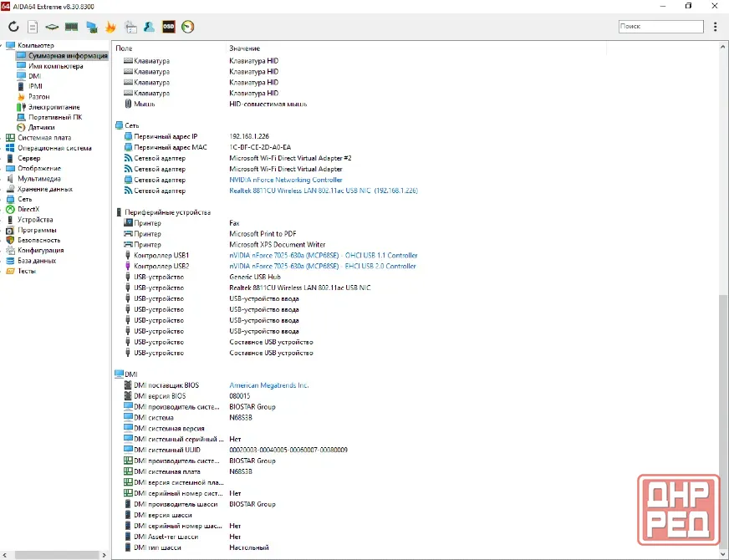This screenshot has width=729, height=560.
Task: Click the Поле column header
Action: 124,48
